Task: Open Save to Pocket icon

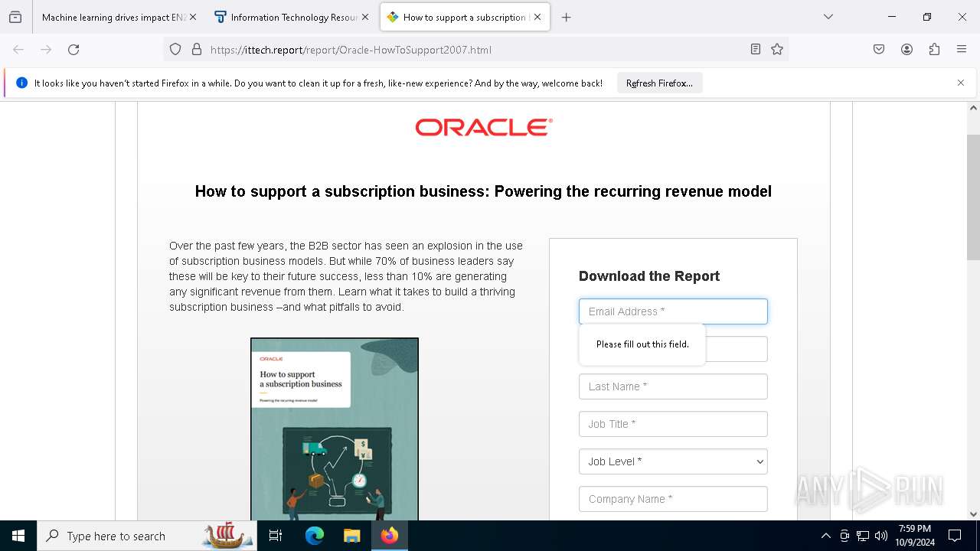Action: coord(879,50)
